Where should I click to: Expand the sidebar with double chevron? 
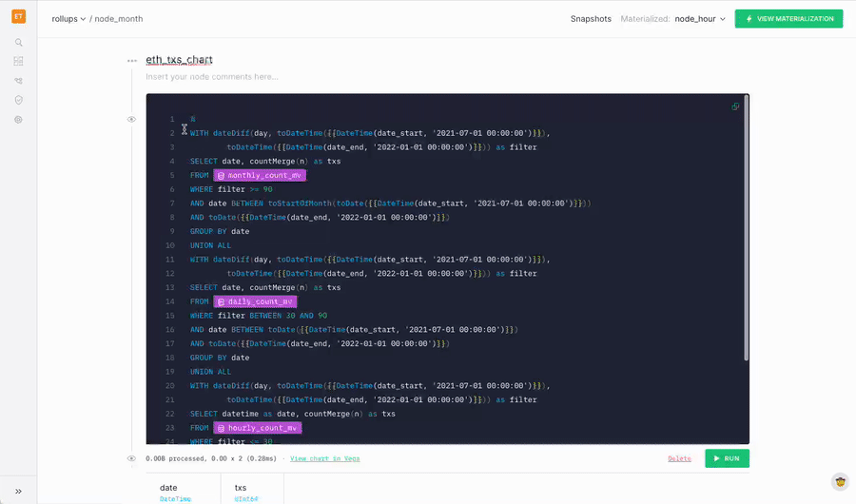click(x=18, y=491)
